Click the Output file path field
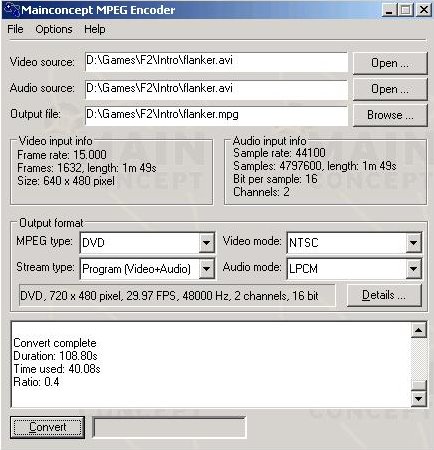This screenshot has width=434, height=450. click(216, 115)
